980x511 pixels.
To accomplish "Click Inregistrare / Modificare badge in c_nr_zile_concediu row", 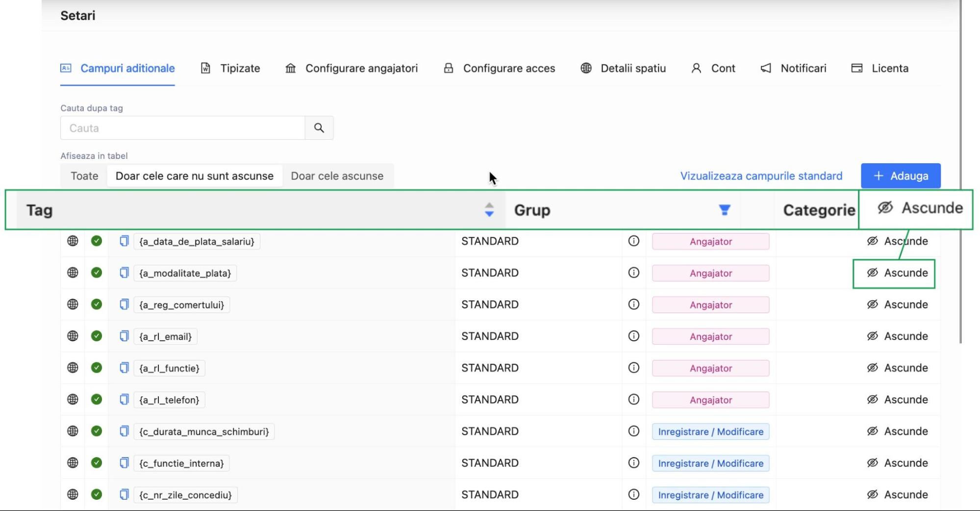I will (x=711, y=495).
